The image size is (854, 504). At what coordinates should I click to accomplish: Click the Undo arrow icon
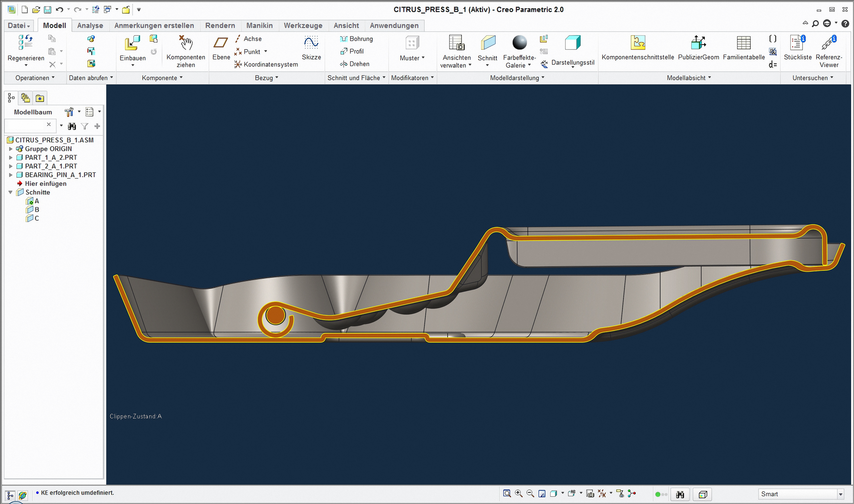point(60,9)
